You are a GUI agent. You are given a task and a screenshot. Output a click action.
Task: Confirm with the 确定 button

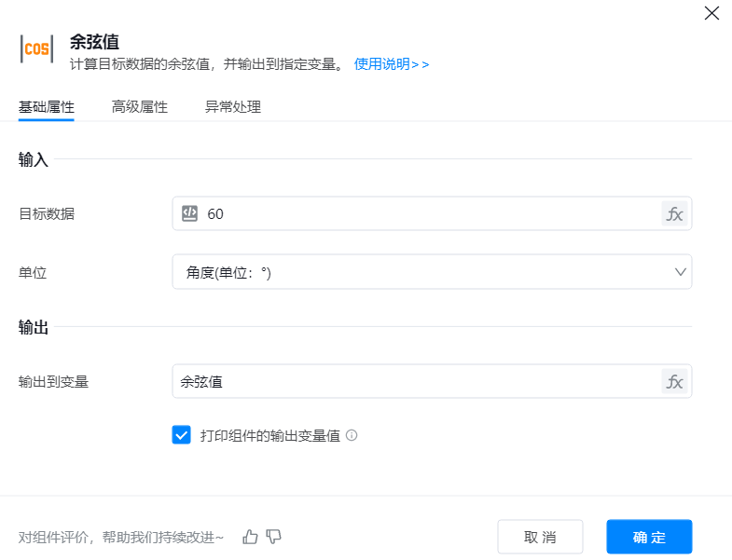click(649, 537)
